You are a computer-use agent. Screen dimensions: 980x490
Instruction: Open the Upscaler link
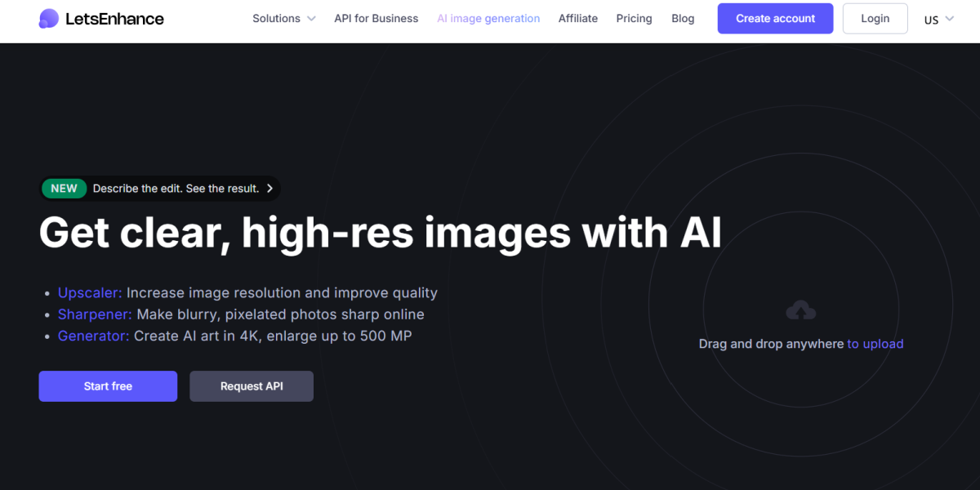coord(90,292)
